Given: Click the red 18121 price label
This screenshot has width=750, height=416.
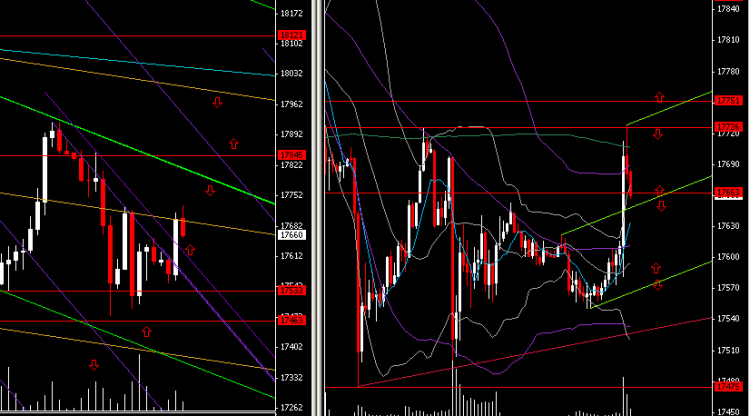Looking at the screenshot, I should [x=291, y=35].
